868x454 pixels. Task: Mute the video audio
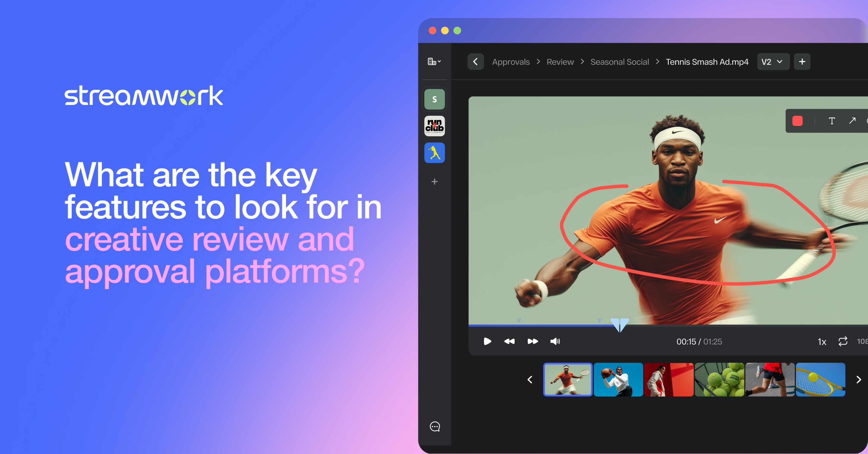[555, 341]
